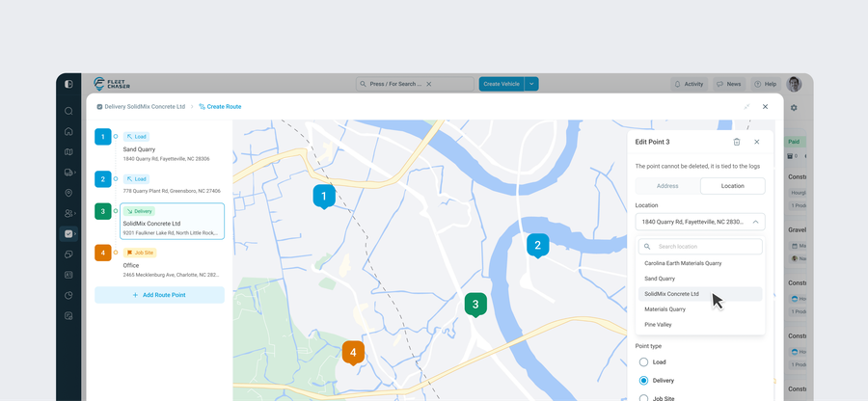Open the Activity button
The image size is (868, 401).
point(689,84)
